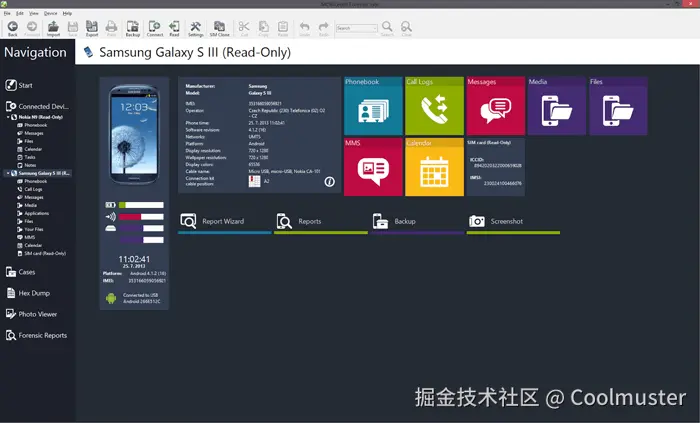Open Settings from the toolbar
This screenshot has height=423, width=700.
[x=196, y=29]
